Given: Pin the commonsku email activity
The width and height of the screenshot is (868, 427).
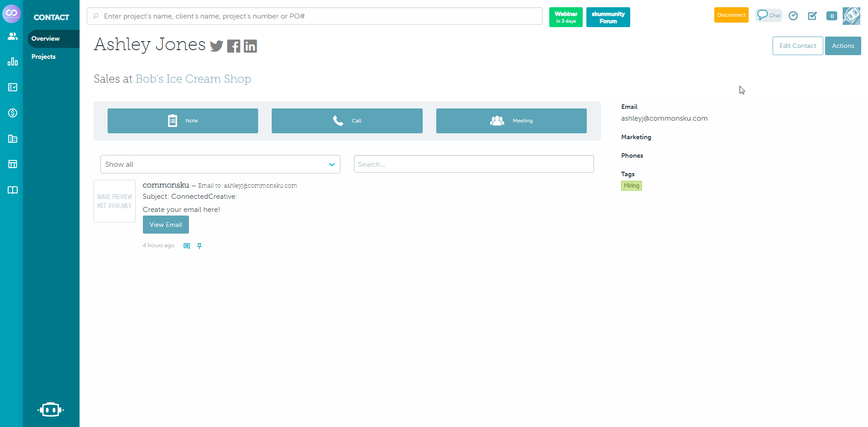Looking at the screenshot, I should point(199,245).
